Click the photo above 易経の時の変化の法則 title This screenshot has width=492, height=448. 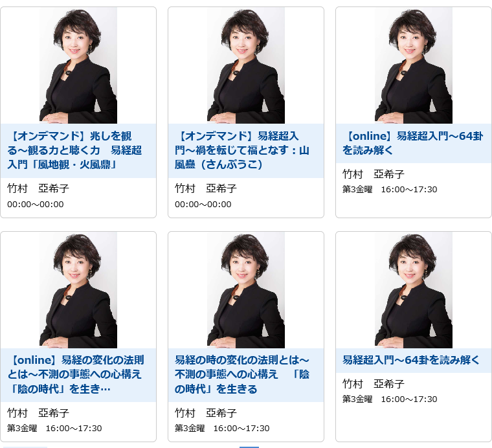tap(246, 290)
